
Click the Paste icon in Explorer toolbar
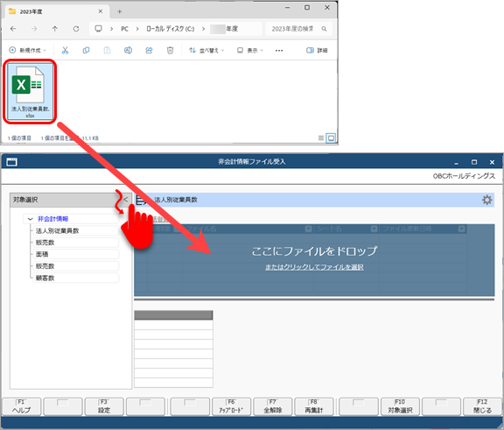(107, 50)
